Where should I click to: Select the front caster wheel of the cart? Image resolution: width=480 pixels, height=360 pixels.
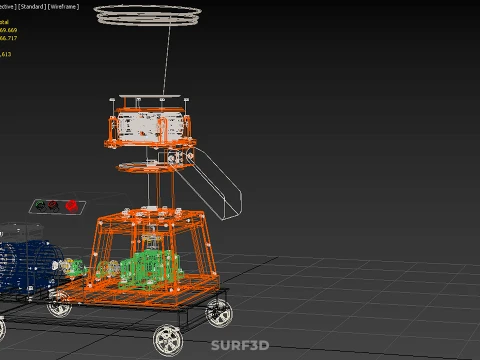tap(168, 340)
